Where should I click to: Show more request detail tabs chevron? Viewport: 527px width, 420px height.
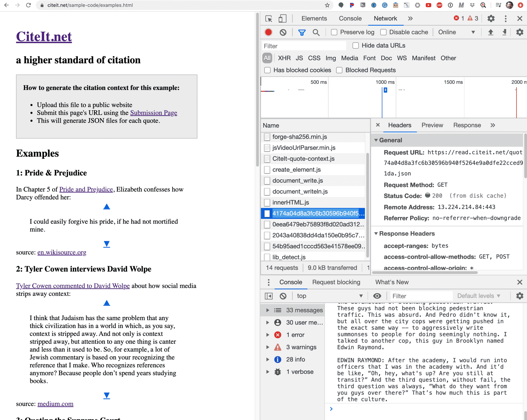point(493,125)
